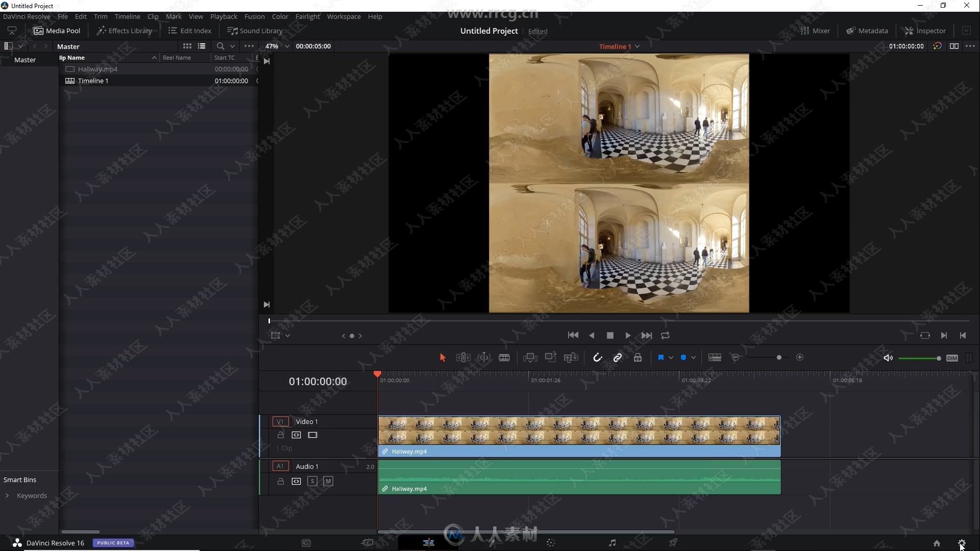Adjust the green volume slider
Viewport: 980px width, 551px height.
click(x=919, y=358)
